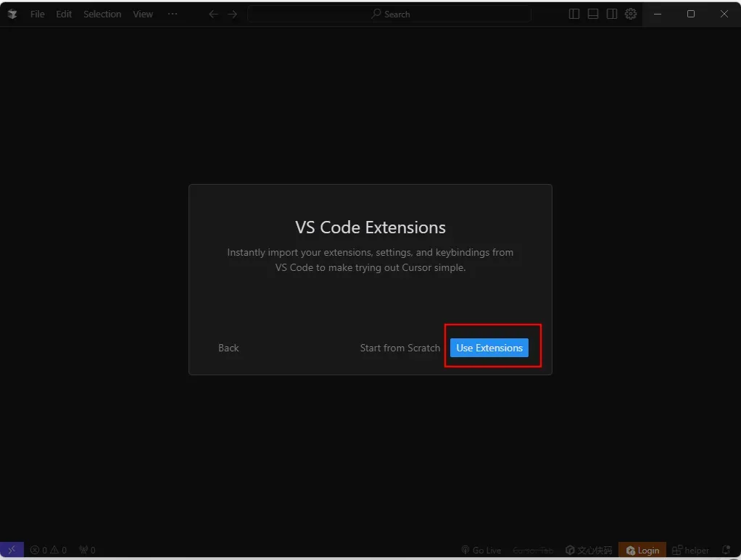
Task: Toggle the bottom panel layout icon
Action: pyautogui.click(x=592, y=14)
